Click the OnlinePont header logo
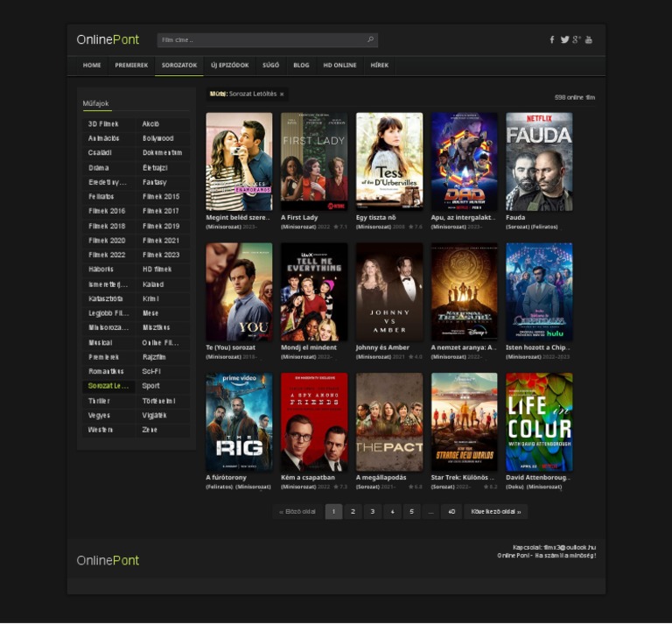The image size is (672, 624). tap(108, 39)
